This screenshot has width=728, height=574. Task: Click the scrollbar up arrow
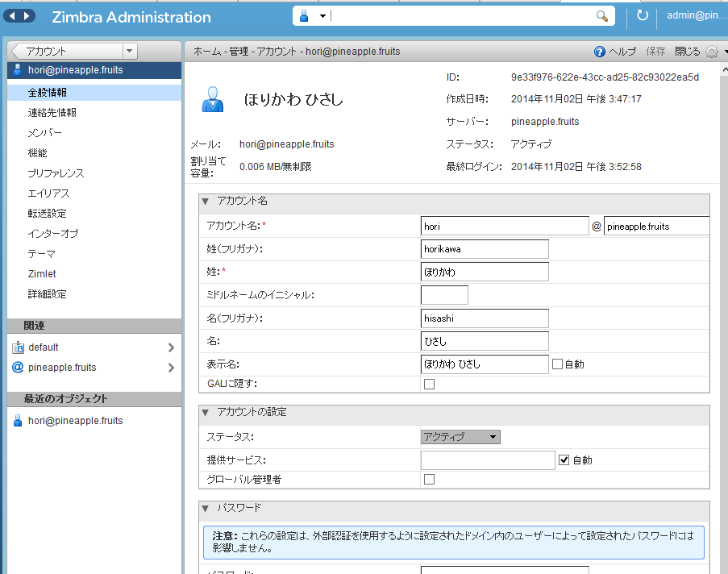(x=725, y=69)
